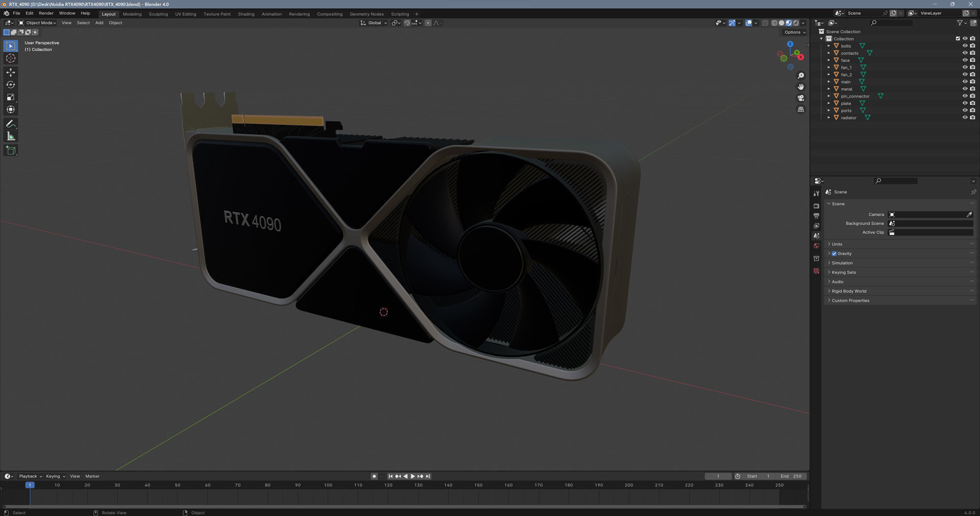Disable pin_connector in renders

(x=972, y=96)
